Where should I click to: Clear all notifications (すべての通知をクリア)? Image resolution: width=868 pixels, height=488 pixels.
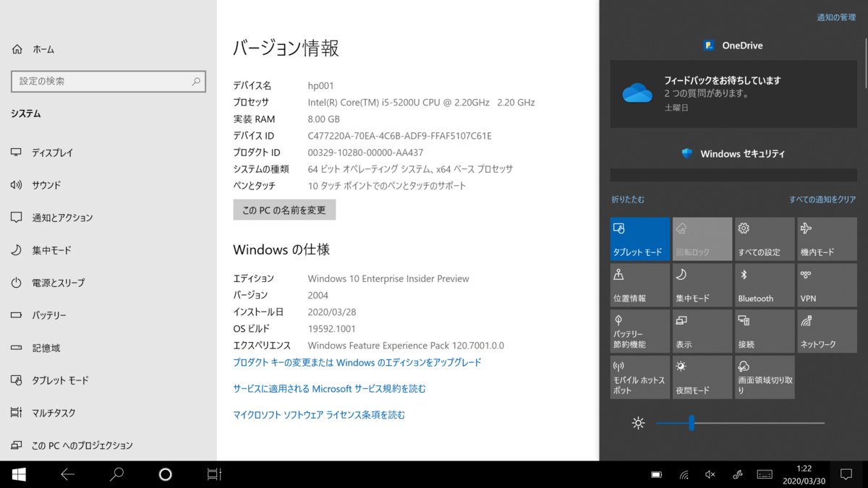coord(822,200)
